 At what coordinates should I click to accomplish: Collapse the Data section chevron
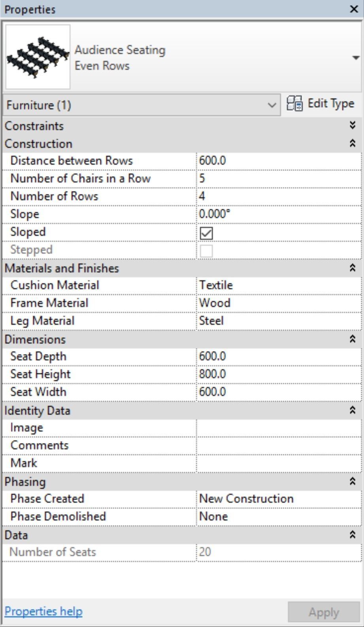(x=353, y=535)
